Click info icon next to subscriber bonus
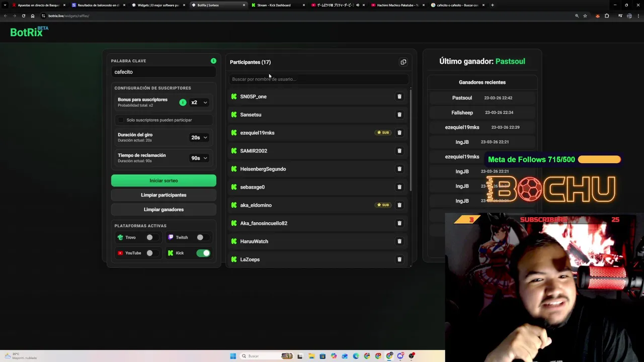Screen dimensions: 644x362 [183, 102]
